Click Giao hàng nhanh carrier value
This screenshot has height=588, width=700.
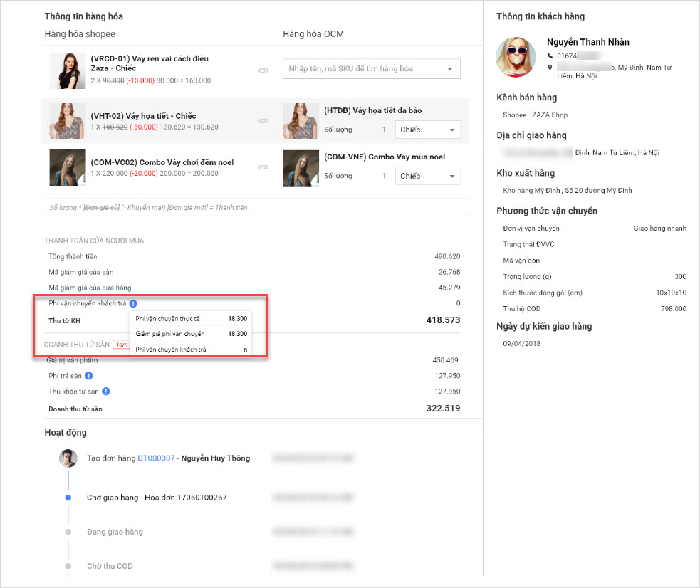coord(660,228)
